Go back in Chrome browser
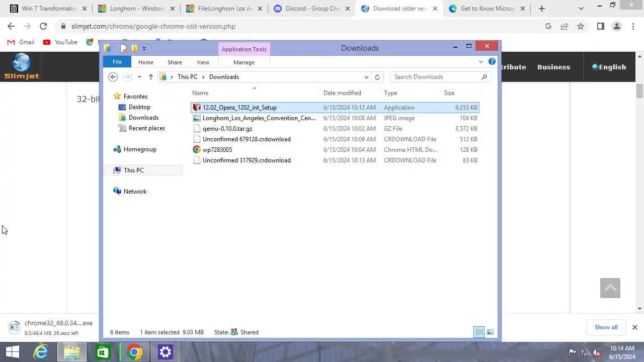This screenshot has width=644, height=362. pyautogui.click(x=11, y=26)
